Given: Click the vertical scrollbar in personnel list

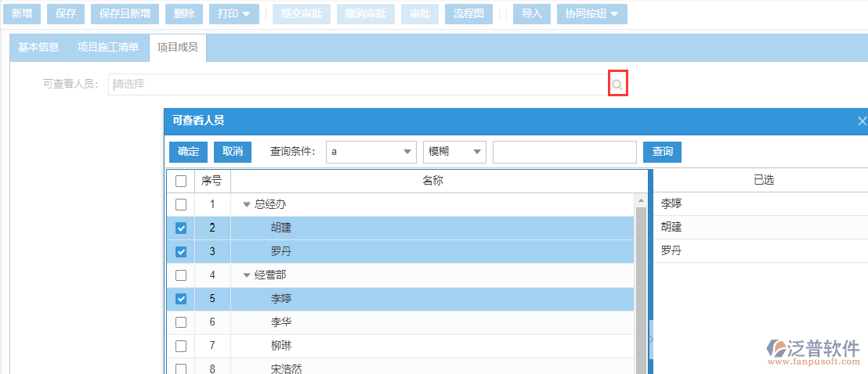Looking at the screenshot, I should click(x=640, y=282).
